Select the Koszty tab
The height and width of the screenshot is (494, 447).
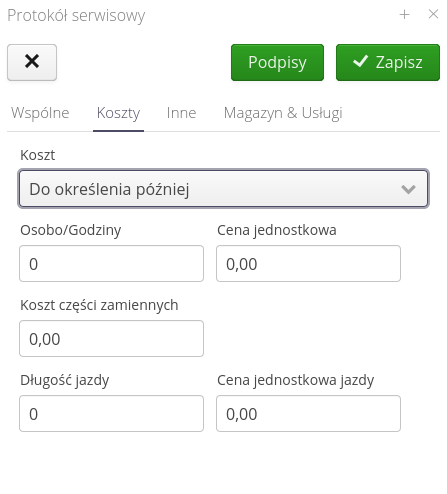tap(118, 113)
